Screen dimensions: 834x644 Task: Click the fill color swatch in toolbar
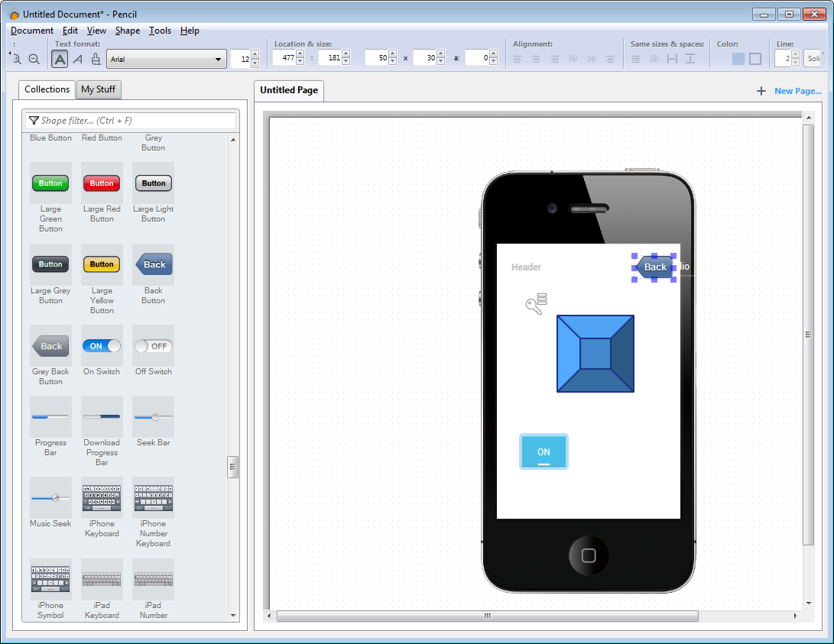pyautogui.click(x=738, y=59)
